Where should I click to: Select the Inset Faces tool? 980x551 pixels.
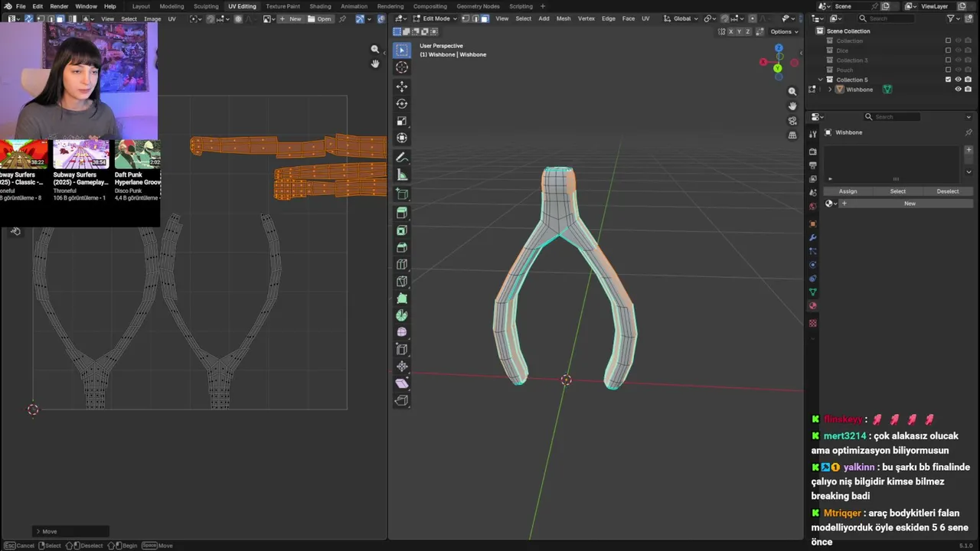(x=402, y=230)
